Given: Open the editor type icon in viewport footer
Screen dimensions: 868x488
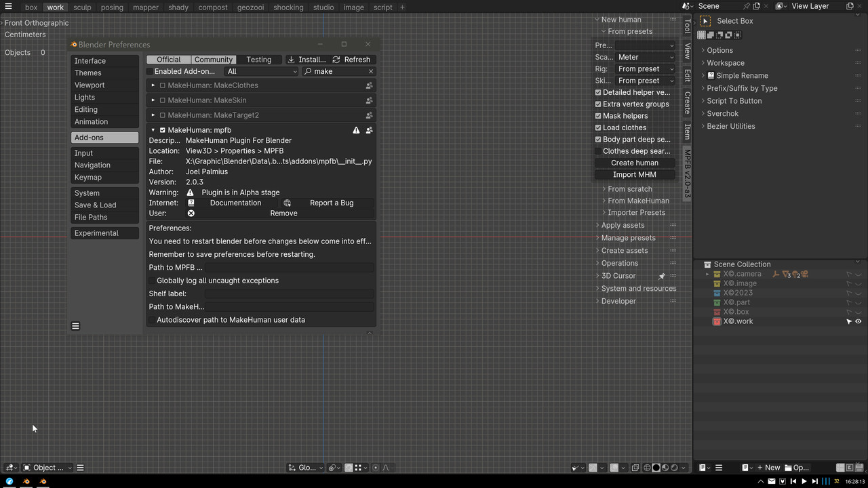Looking at the screenshot, I should click(x=11, y=468).
